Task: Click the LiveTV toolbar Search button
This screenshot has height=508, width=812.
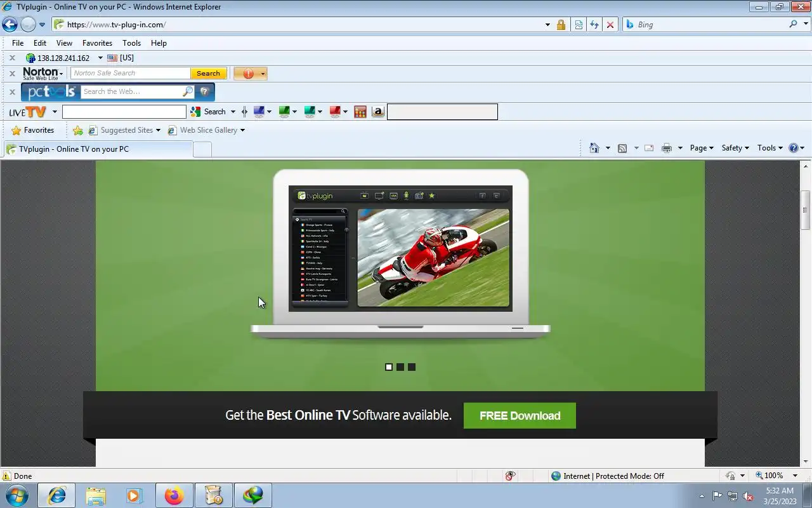Action: pyautogui.click(x=209, y=112)
